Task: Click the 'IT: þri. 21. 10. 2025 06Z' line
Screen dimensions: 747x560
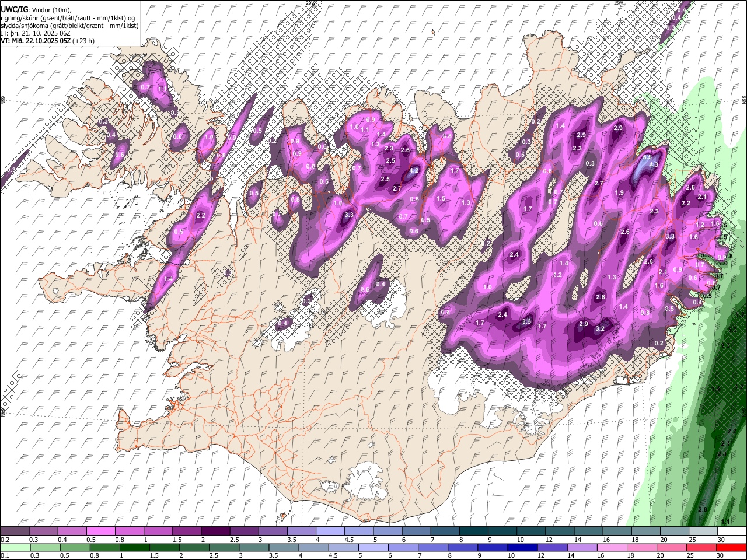Action: pos(36,33)
